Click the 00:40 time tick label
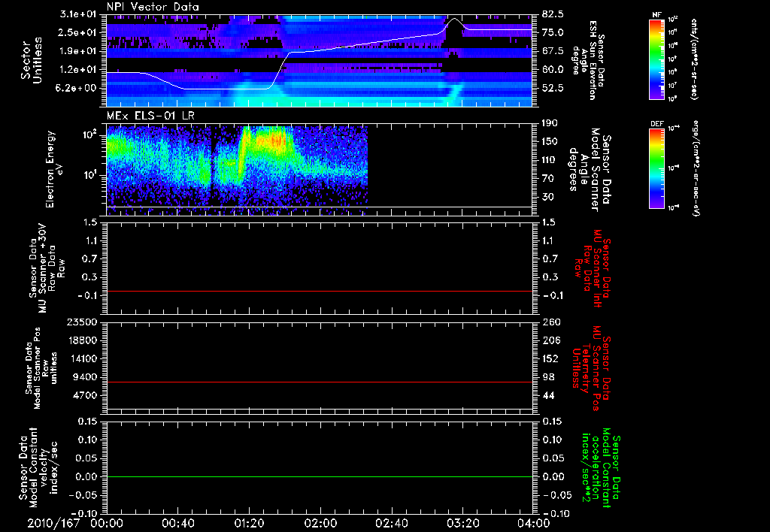This screenshot has width=770, height=532. (x=177, y=523)
